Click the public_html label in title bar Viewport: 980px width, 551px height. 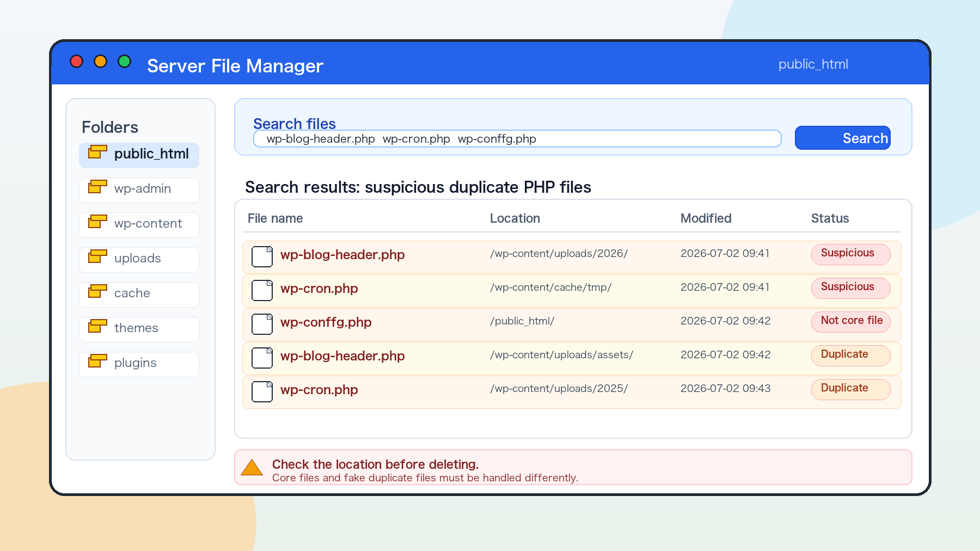coord(813,64)
